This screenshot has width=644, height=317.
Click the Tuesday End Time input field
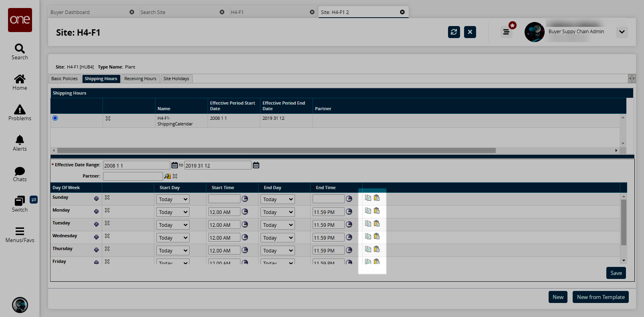[328, 225]
